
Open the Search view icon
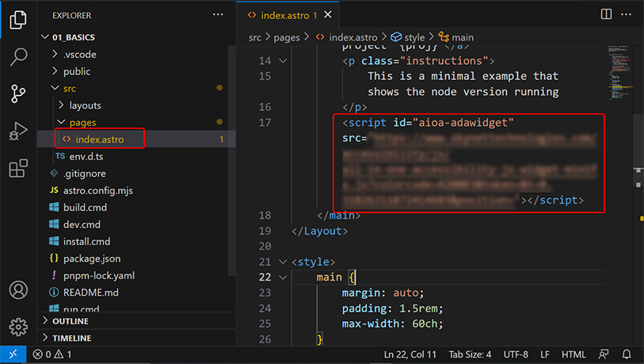pos(18,57)
